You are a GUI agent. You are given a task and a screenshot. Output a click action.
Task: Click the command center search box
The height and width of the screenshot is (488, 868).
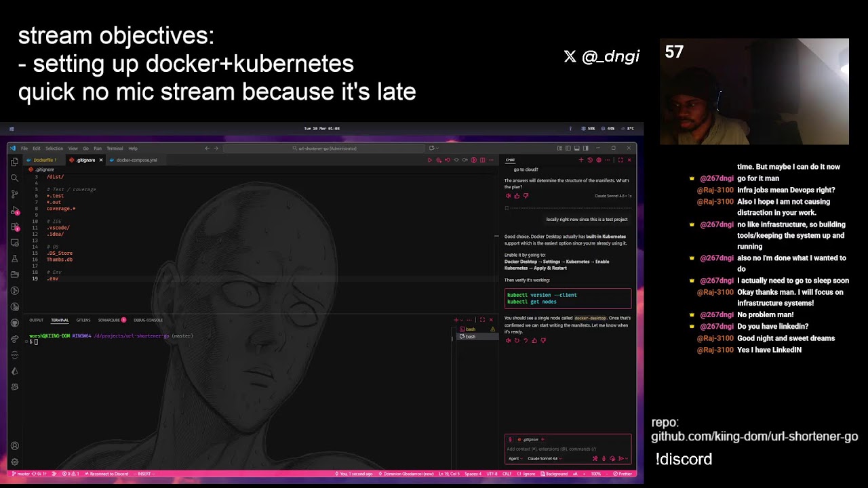pyautogui.click(x=324, y=148)
